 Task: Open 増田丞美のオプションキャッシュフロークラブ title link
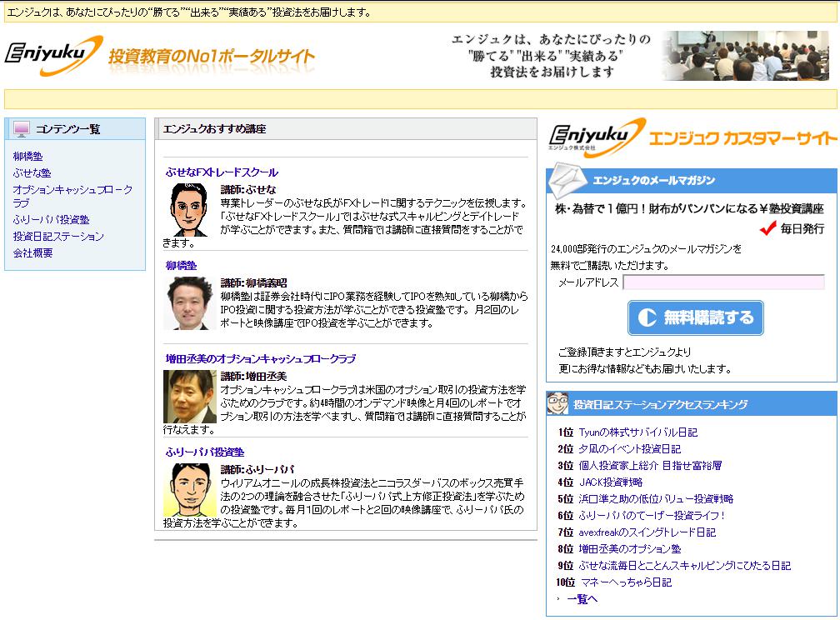pos(260,359)
